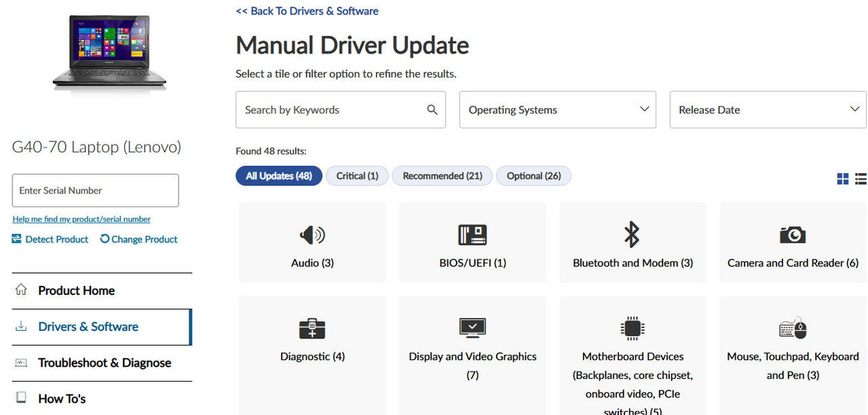Click the G40-70 laptop product image
Viewport: 868px width, 415px height.
tap(109, 53)
